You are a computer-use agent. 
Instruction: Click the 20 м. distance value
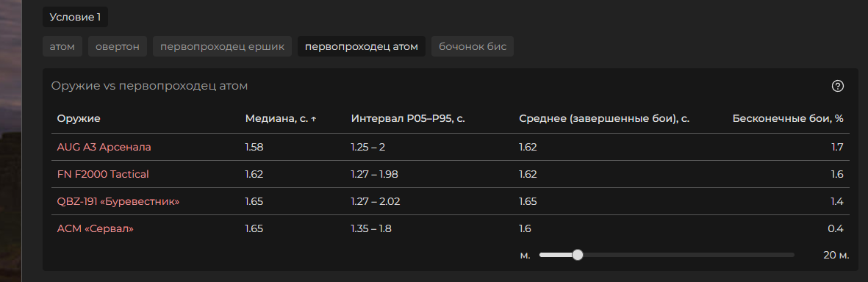(836, 255)
